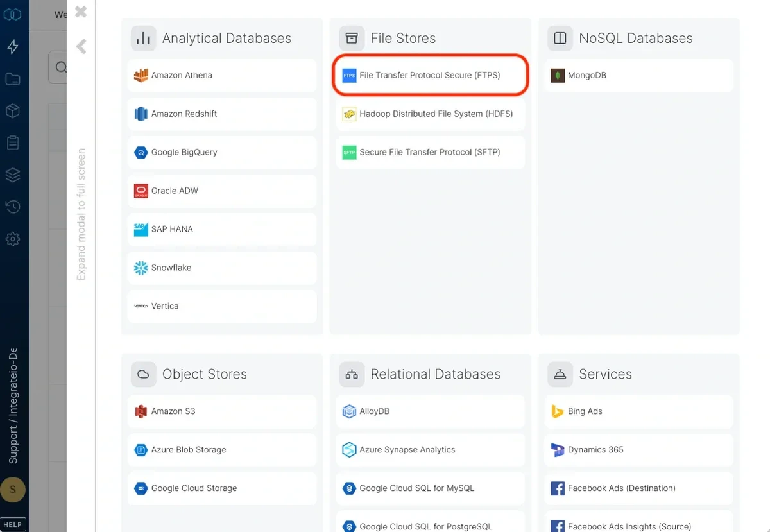Click the Services heading
This screenshot has width=770, height=532.
(606, 374)
